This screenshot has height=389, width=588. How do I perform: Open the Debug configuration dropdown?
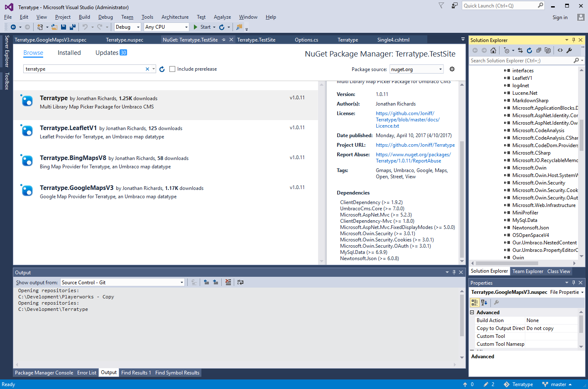(x=138, y=27)
